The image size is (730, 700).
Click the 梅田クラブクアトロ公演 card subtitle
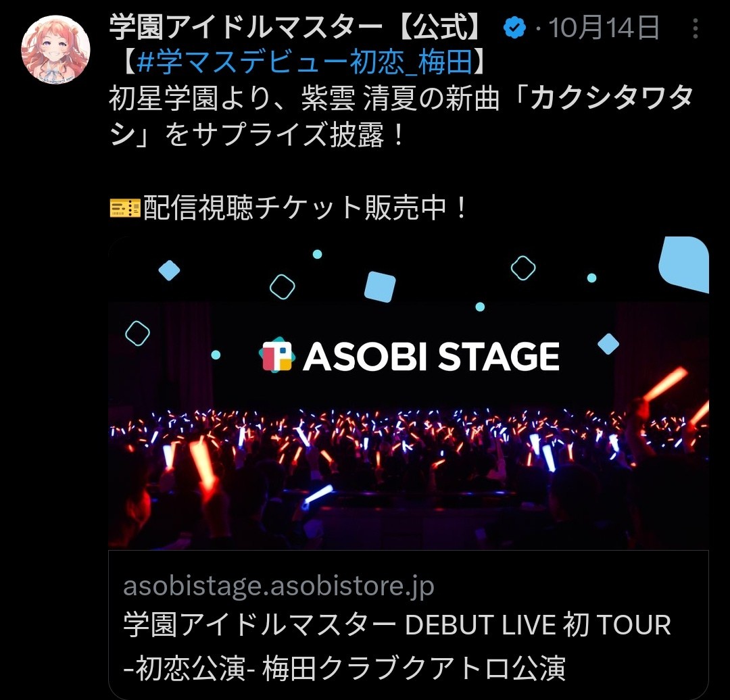(x=414, y=668)
